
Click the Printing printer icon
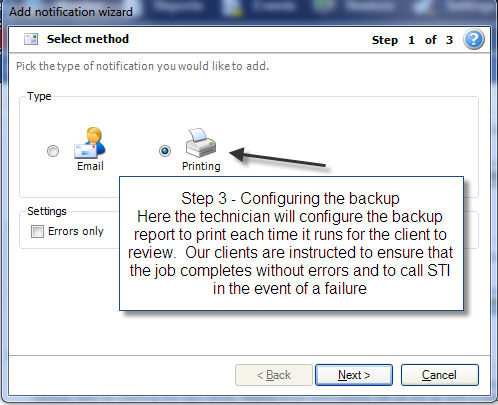pos(201,143)
